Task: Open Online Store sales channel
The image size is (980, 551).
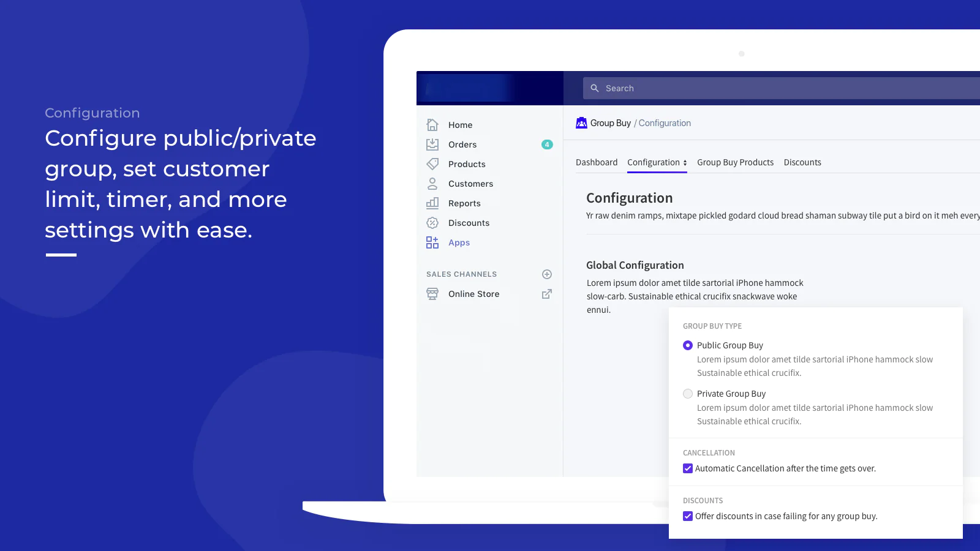Action: (x=473, y=294)
